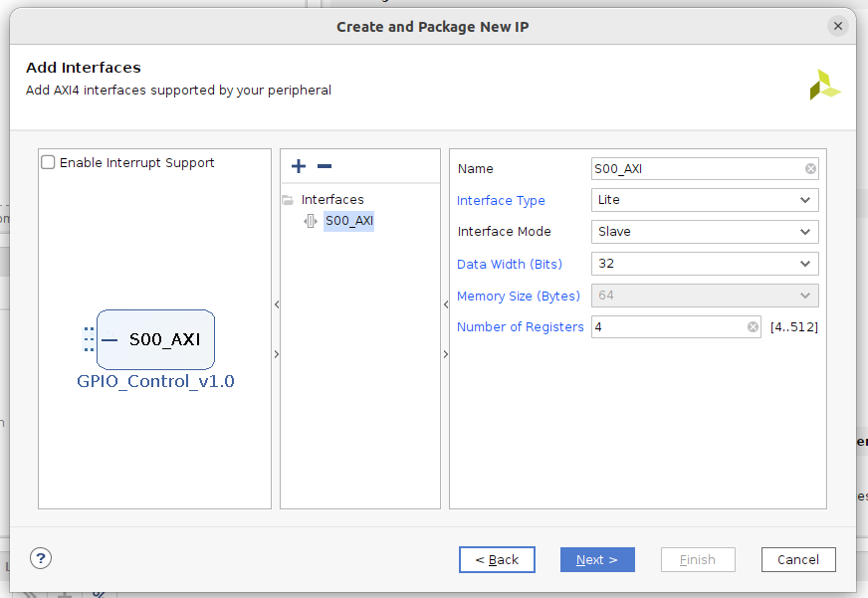868x598 pixels.
Task: Collapse the left preview pane arrow
Action: (276, 304)
